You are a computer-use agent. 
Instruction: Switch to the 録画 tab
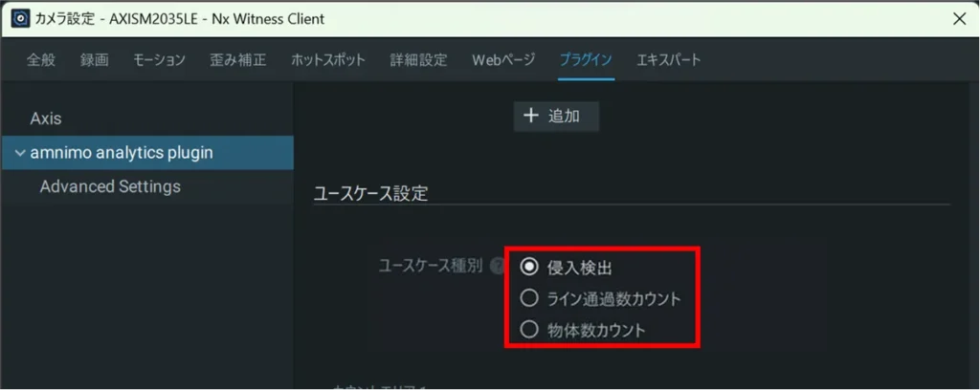(94, 59)
